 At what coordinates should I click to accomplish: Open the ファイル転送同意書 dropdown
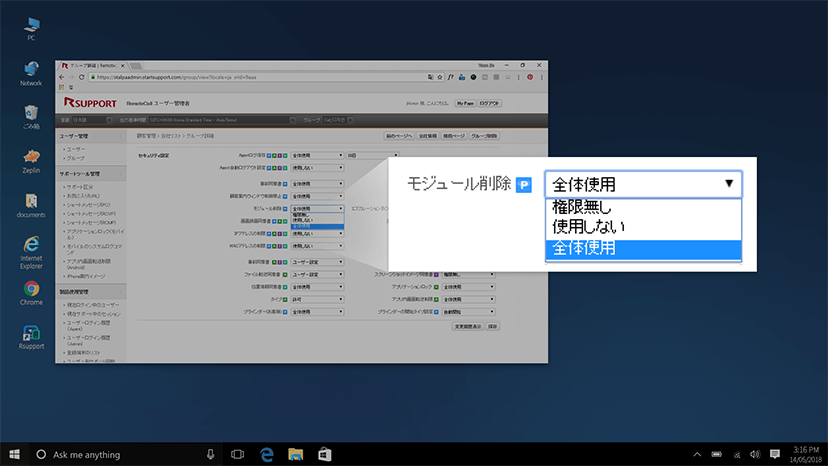pyautogui.click(x=317, y=275)
